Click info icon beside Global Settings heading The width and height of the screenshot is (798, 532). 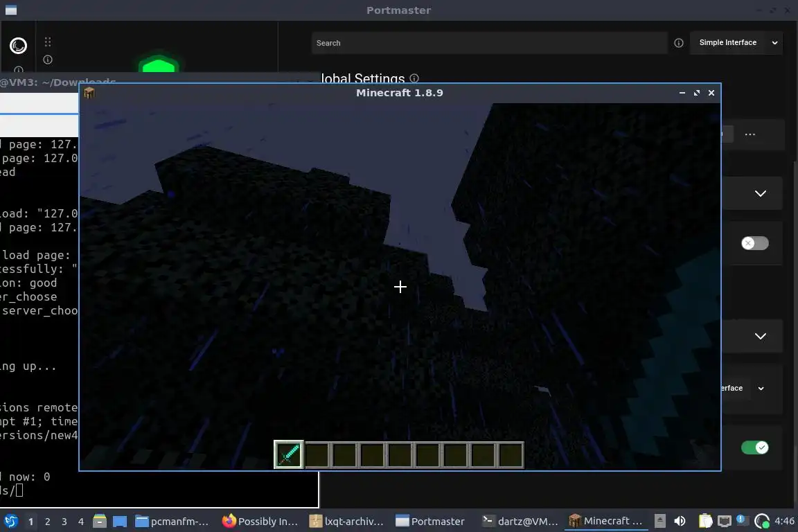point(414,78)
